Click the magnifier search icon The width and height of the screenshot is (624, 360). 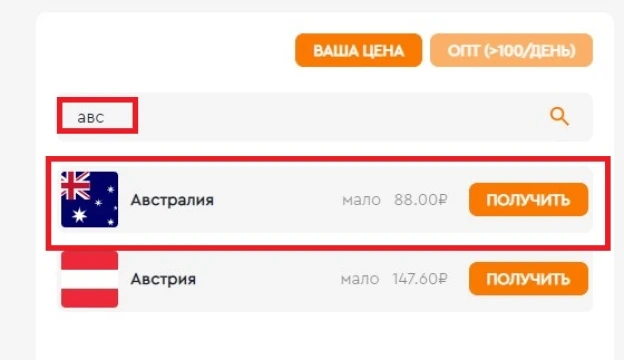[559, 117]
